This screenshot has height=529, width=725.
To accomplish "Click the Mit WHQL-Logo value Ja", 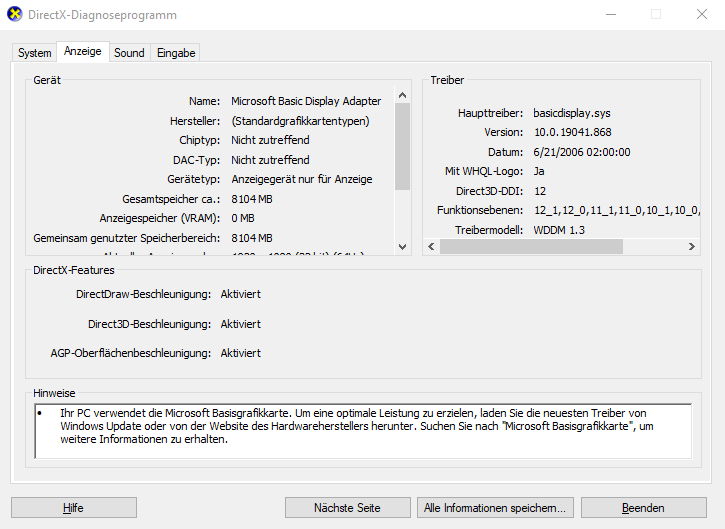I will [539, 172].
